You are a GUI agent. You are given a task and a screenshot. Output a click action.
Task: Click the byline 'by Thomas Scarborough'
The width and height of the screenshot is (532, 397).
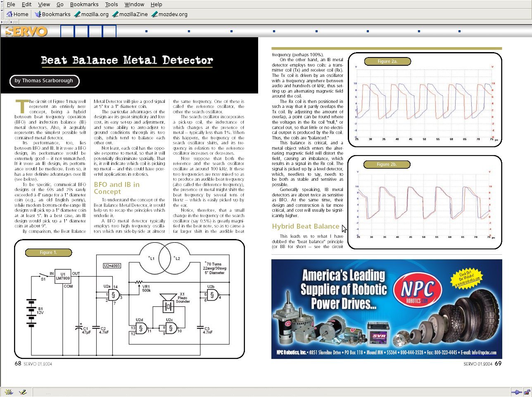[x=44, y=81]
